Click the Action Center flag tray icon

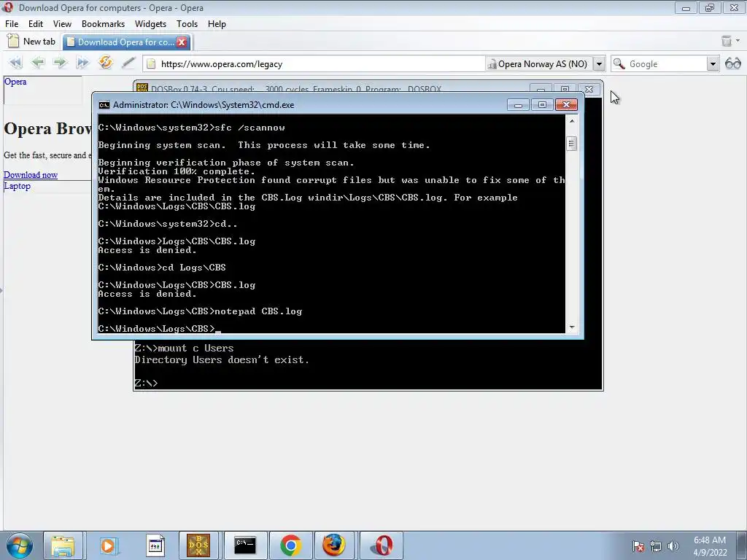(638, 546)
